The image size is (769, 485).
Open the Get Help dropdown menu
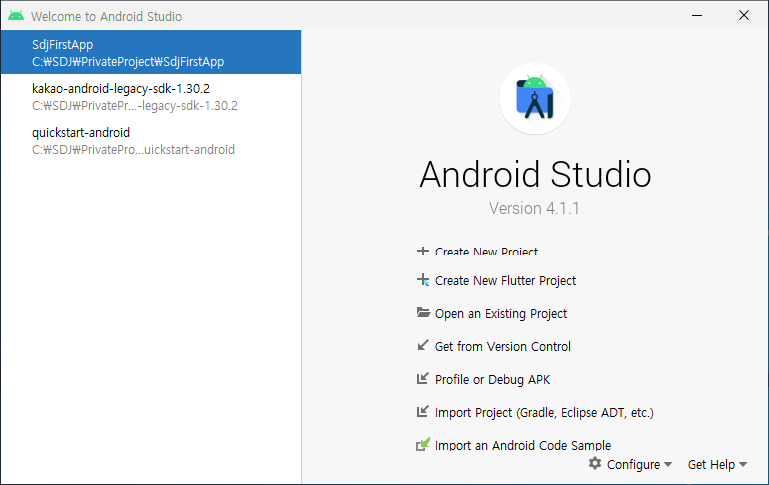717,464
